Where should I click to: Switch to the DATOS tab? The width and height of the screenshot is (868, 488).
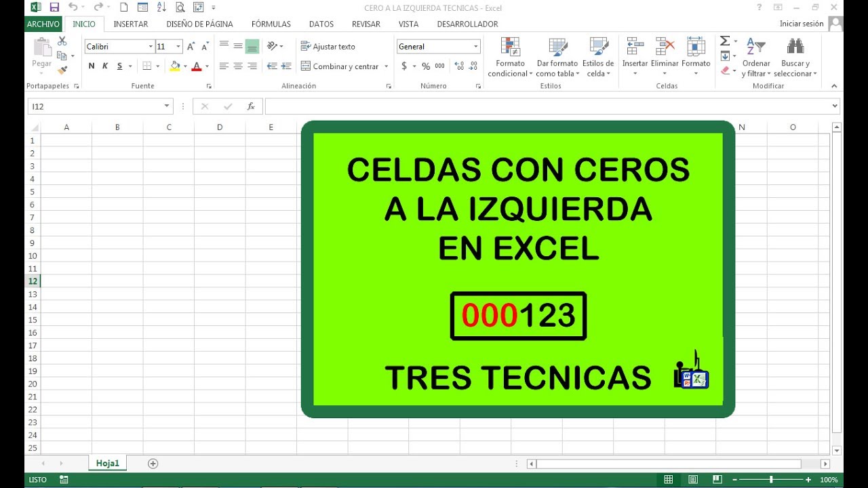(321, 24)
